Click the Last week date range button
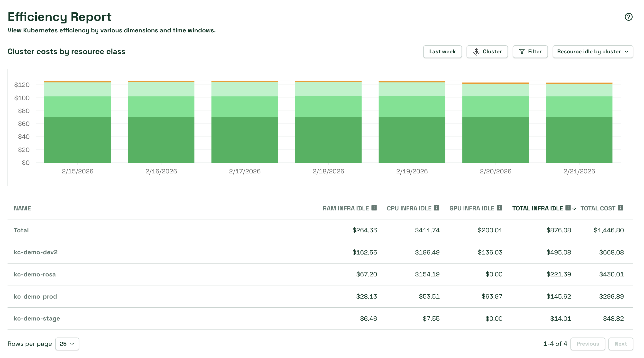 click(442, 52)
